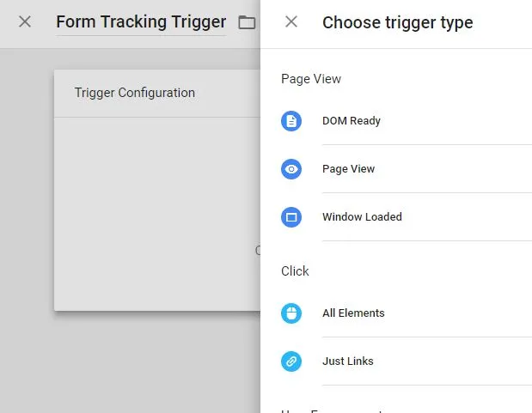The width and height of the screenshot is (532, 413).
Task: Close the Form Tracking Trigger editor
Action: point(25,21)
